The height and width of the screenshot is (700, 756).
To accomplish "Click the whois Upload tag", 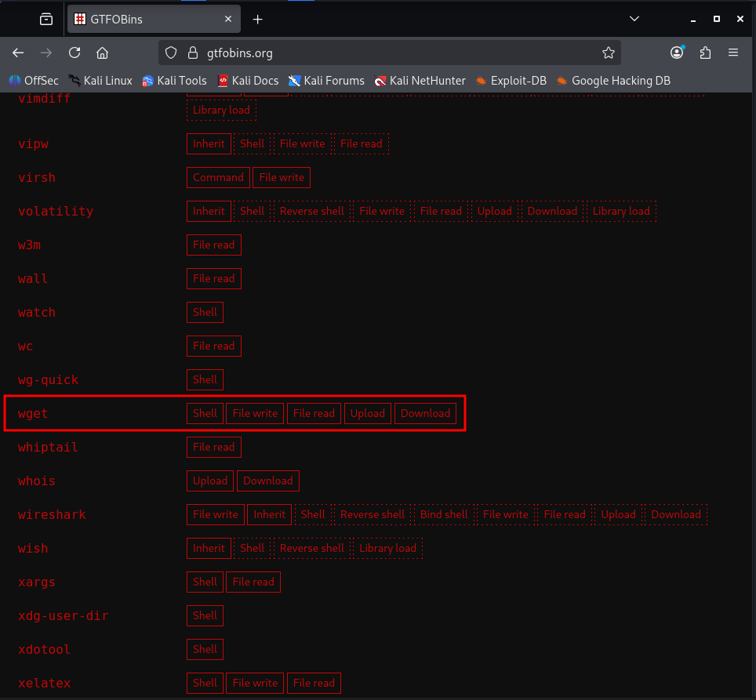I will point(210,481).
